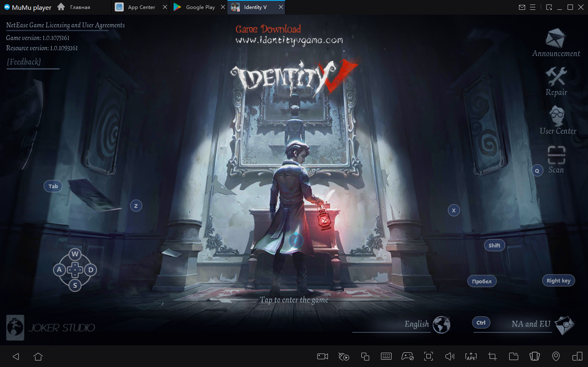Click the screenshot crop icon
The width and height of the screenshot is (588, 367).
coord(492,356)
